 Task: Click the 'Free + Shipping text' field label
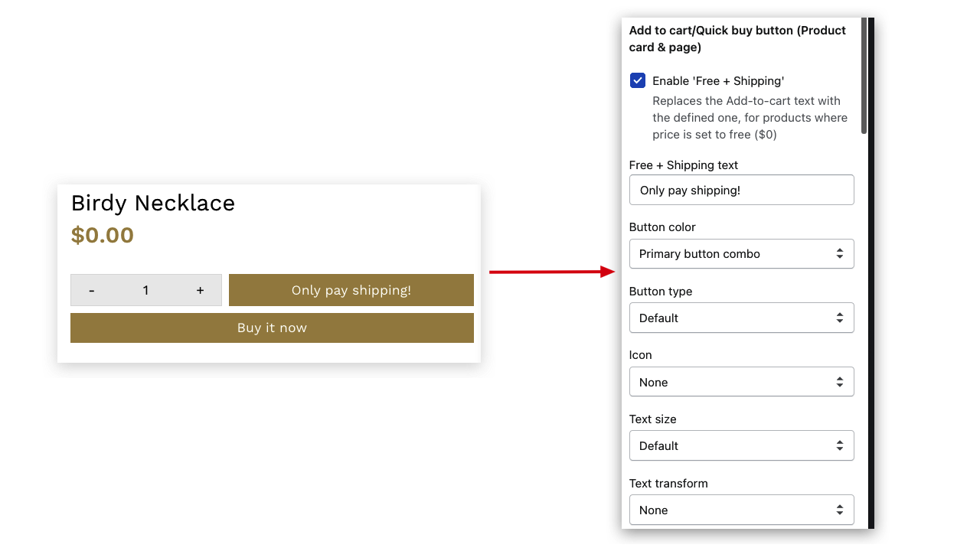(683, 165)
